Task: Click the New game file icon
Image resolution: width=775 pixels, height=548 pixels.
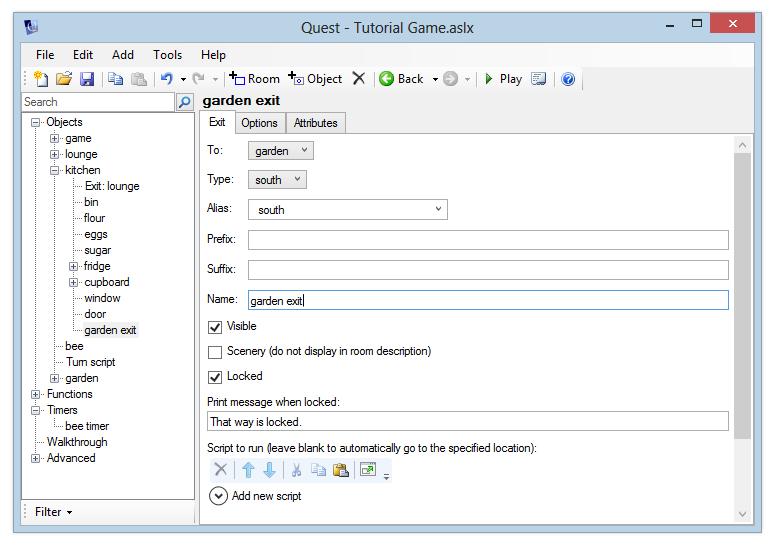Action: coord(41,79)
